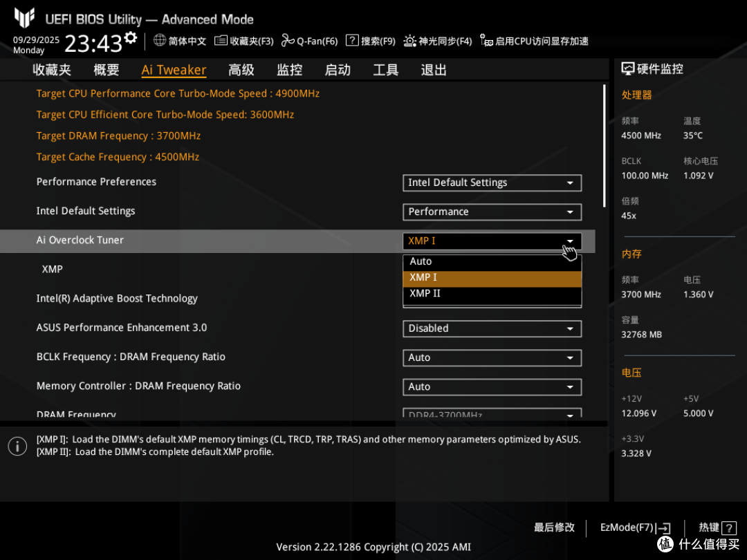Select the Ai Tweaker tab
Image resolution: width=747 pixels, height=560 pixels.
pos(174,70)
